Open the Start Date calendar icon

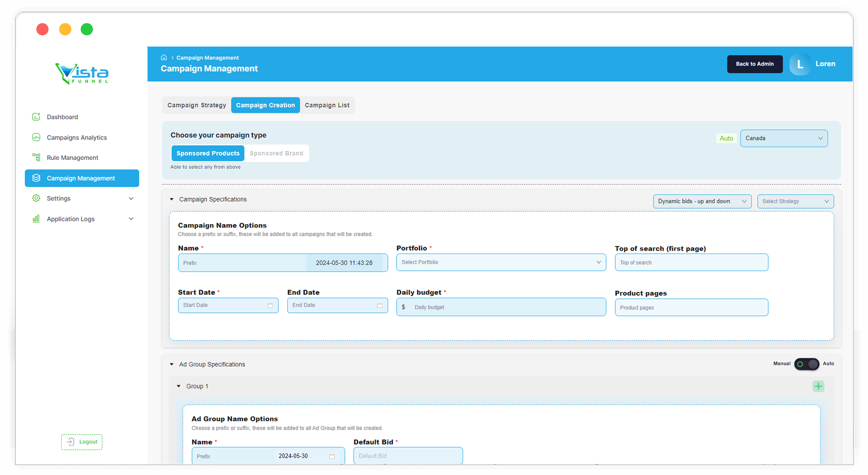click(x=270, y=305)
